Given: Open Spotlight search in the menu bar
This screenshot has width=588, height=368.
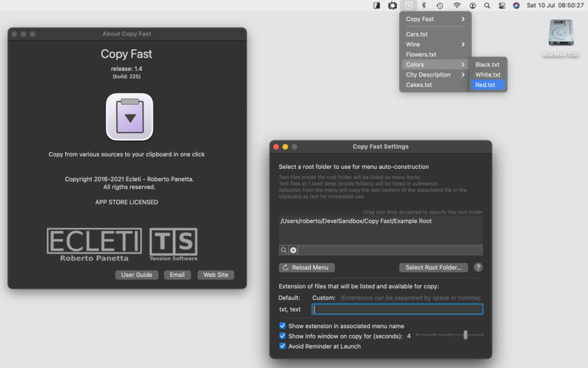Looking at the screenshot, I should (x=487, y=6).
